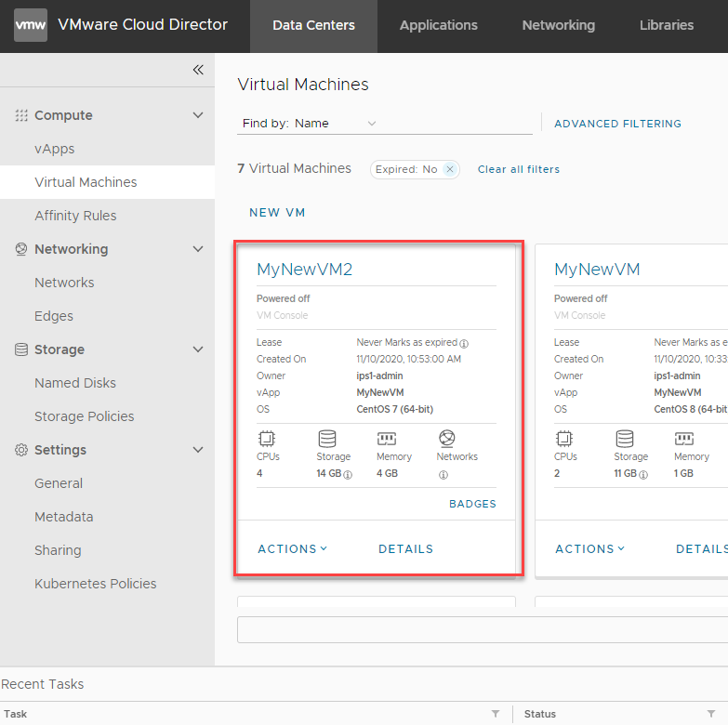This screenshot has width=728, height=725.
Task: Click the 'CentOS 7 (64-bit)' OS value
Action: coord(394,409)
